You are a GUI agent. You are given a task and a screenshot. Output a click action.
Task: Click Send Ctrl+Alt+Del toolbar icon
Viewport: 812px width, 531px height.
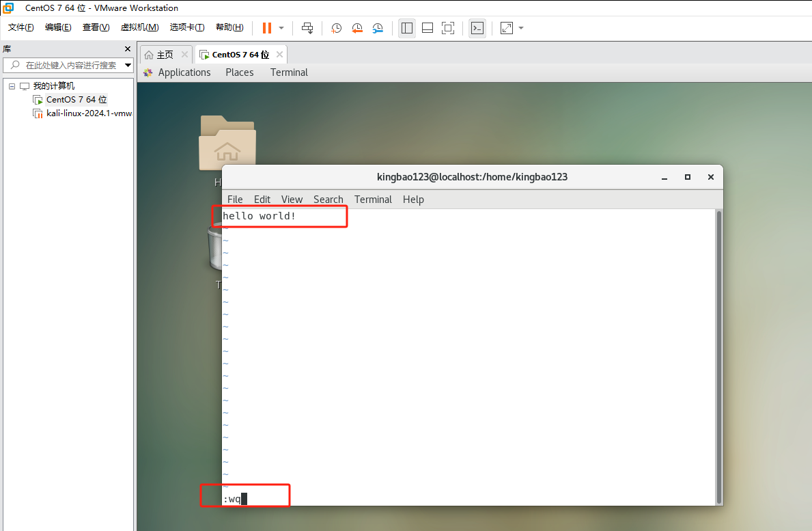[307, 28]
